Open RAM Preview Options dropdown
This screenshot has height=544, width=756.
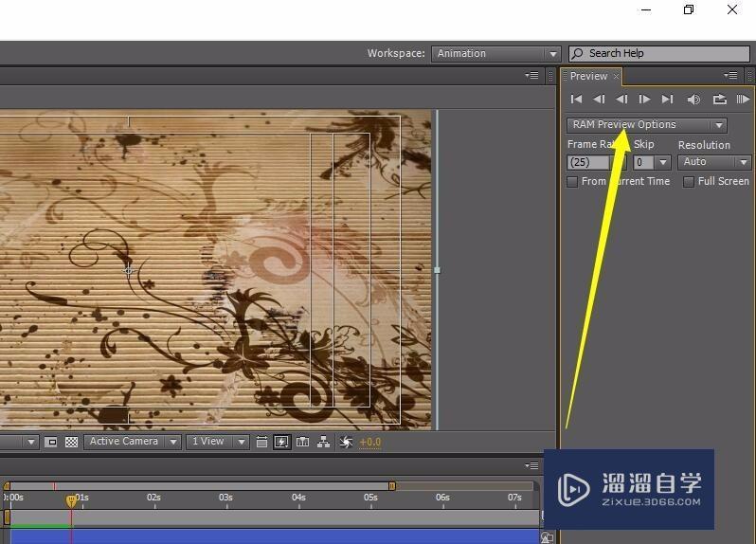coord(646,125)
